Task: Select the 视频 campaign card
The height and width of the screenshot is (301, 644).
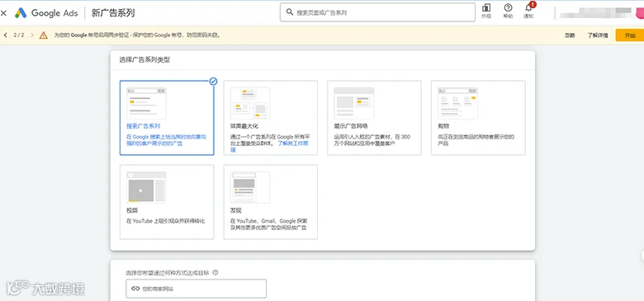Action: point(167,202)
